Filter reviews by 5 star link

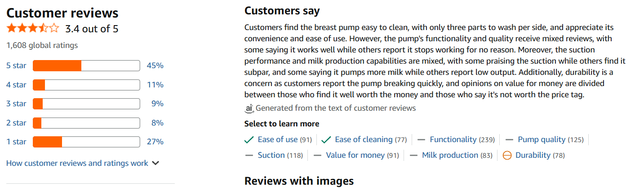[16, 66]
